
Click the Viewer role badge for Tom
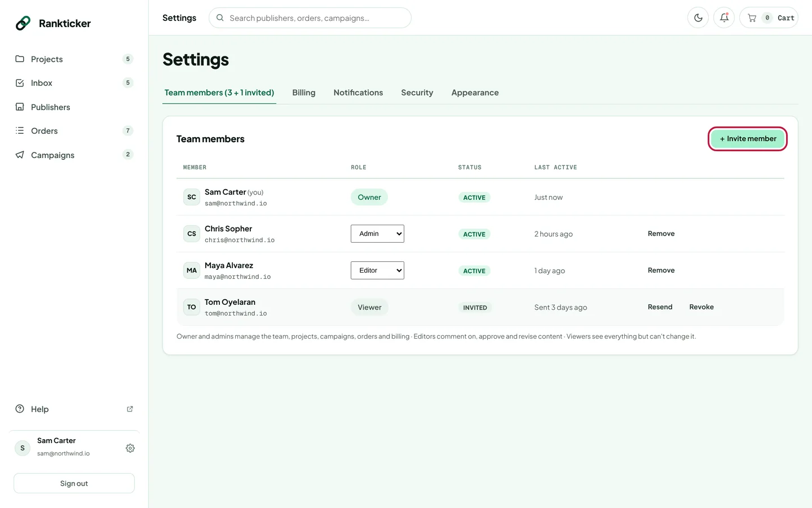[x=369, y=307]
